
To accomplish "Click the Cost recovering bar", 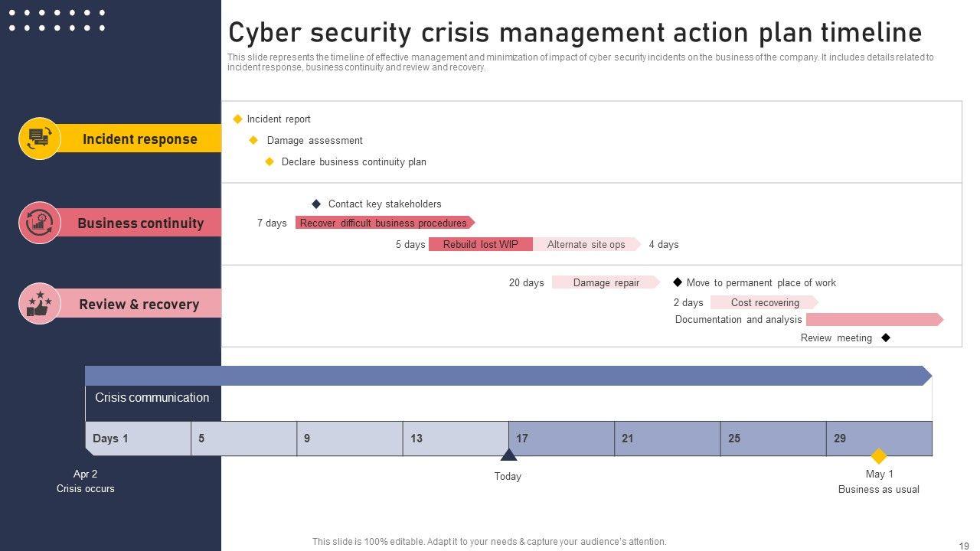I will [x=764, y=302].
